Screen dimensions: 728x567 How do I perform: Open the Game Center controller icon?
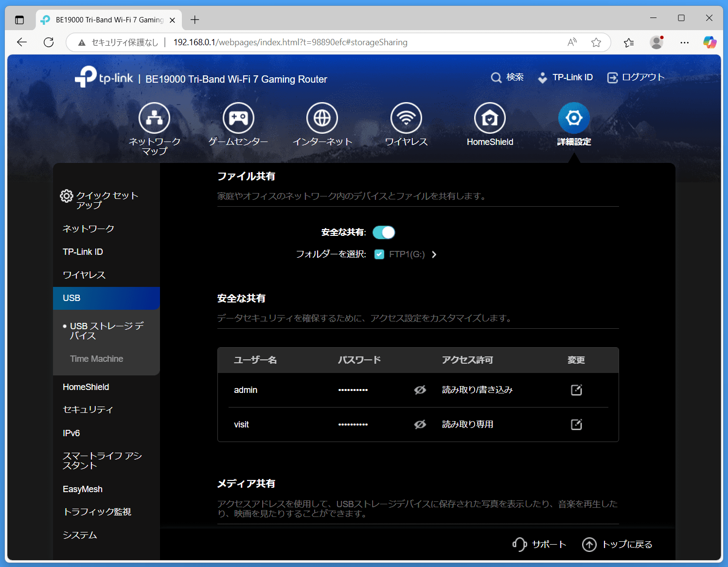[238, 118]
